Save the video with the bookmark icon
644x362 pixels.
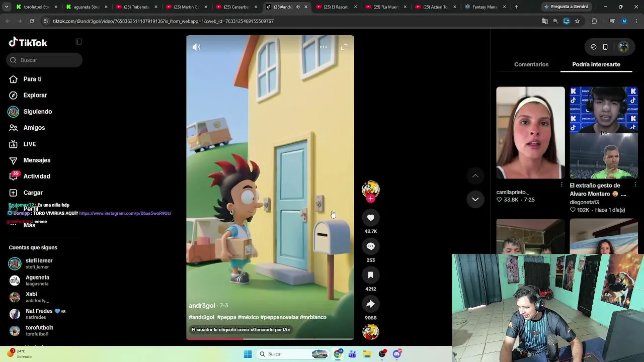(371, 275)
